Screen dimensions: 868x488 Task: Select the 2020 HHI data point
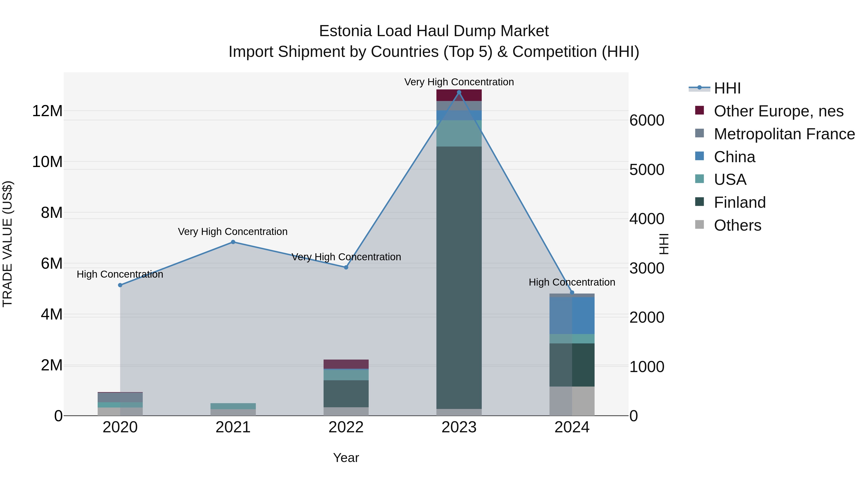coord(120,285)
